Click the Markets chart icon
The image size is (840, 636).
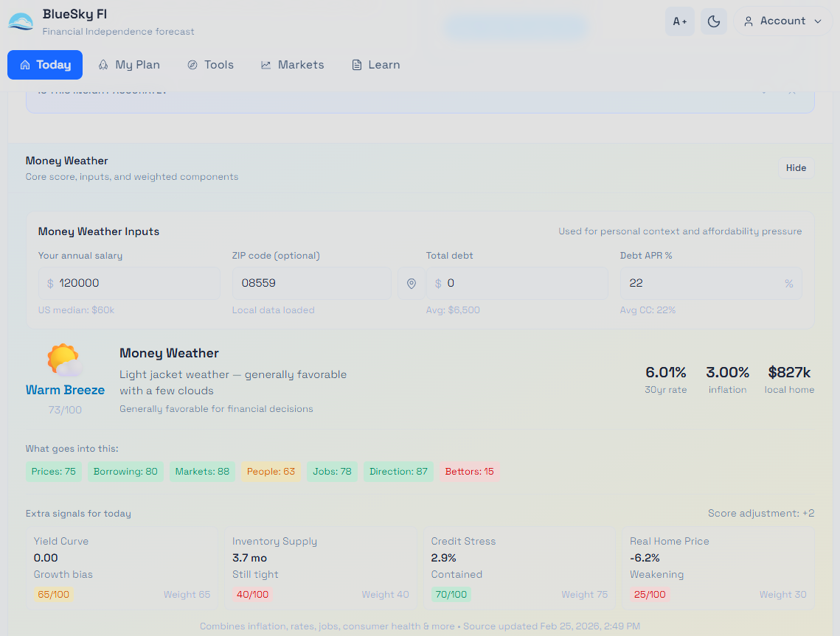point(265,65)
